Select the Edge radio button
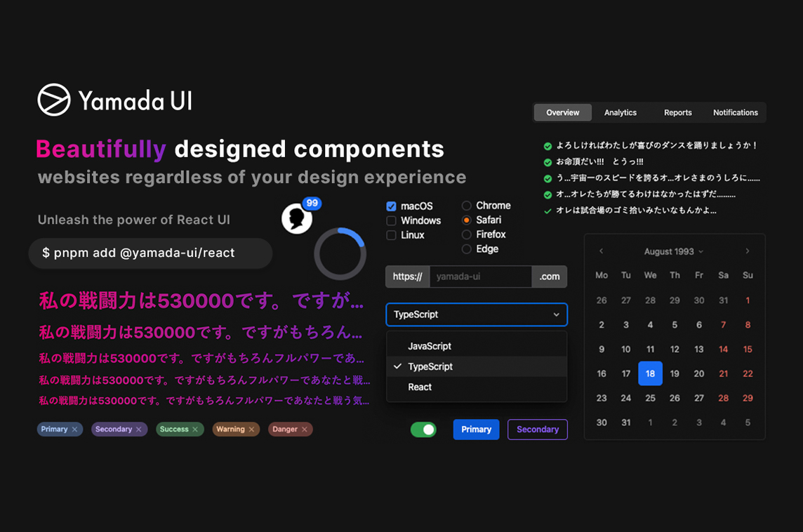The height and width of the screenshot is (532, 803). pyautogui.click(x=467, y=249)
